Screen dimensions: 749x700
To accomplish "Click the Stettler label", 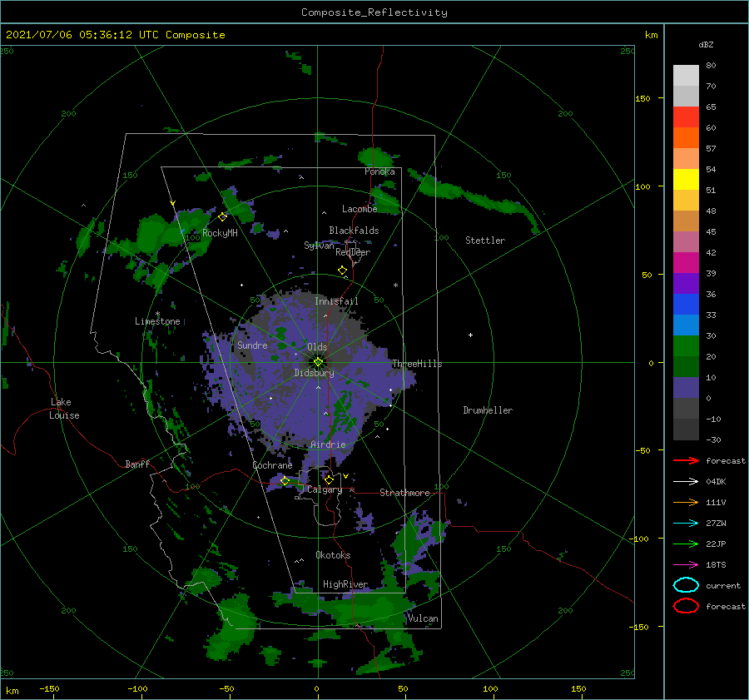I will (485, 241).
